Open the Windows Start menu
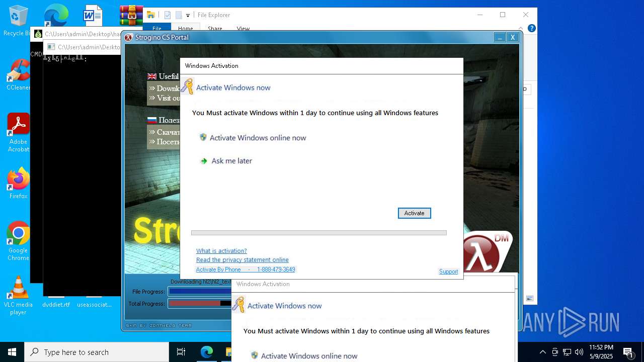 point(12,352)
